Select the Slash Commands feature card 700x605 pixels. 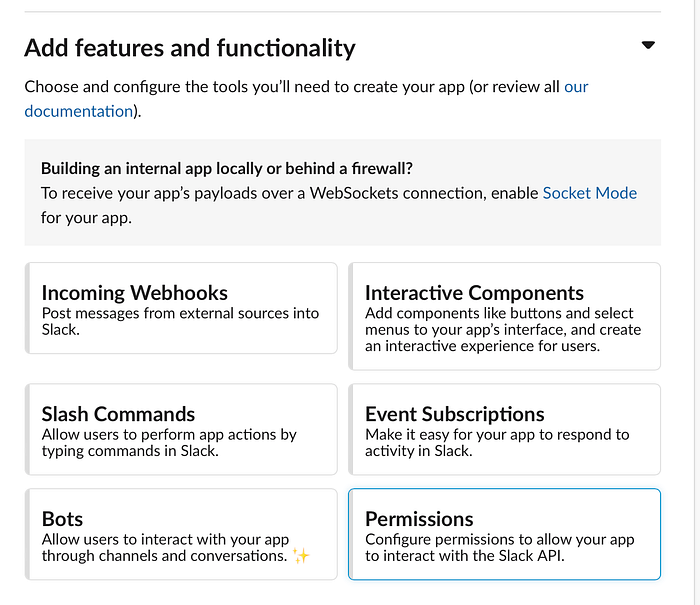click(181, 429)
